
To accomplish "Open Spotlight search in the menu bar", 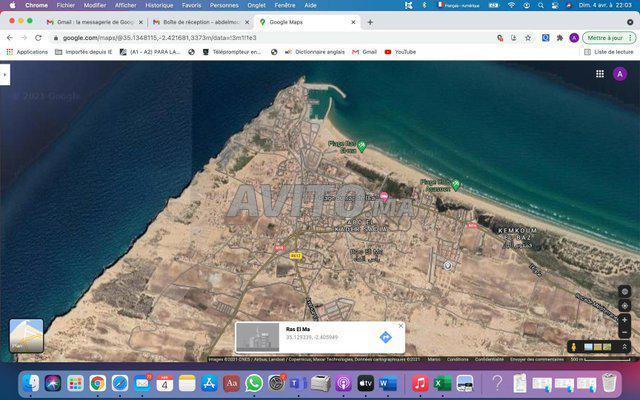I will (540, 5).
